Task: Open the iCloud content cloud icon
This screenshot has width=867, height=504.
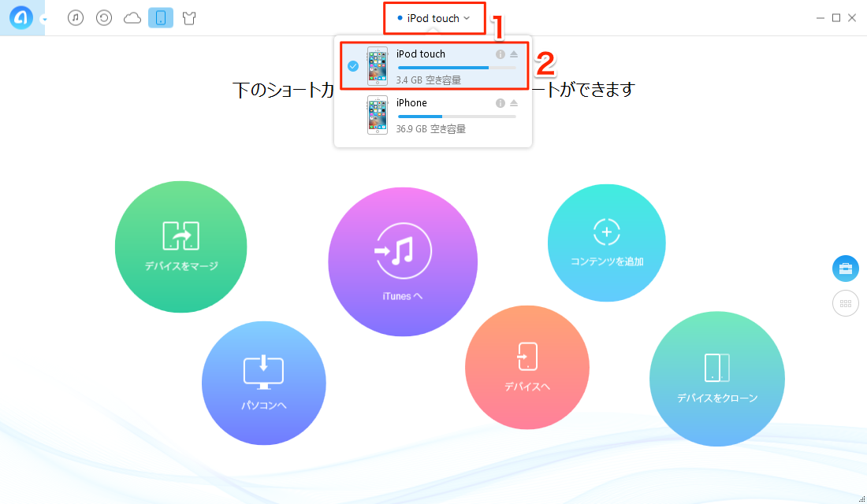Action: pos(132,18)
